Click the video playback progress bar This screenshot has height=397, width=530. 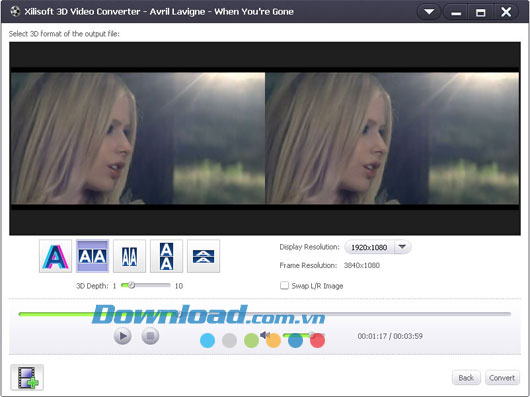265,314
